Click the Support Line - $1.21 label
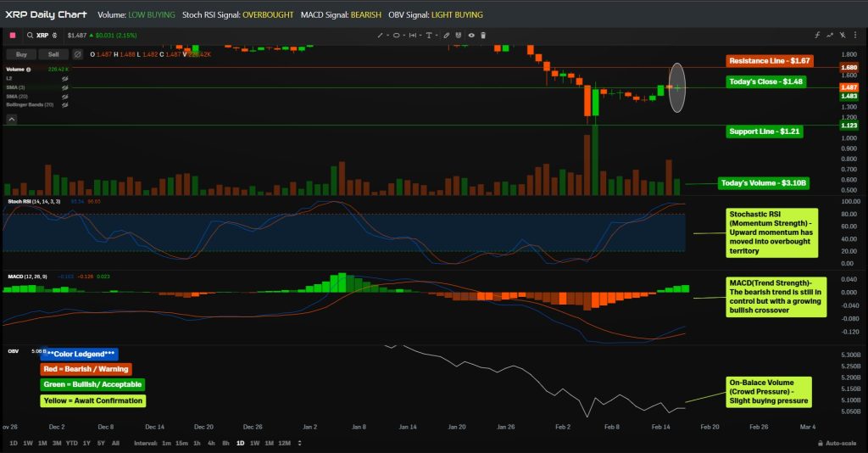This screenshot has width=868, height=453. 764,131
